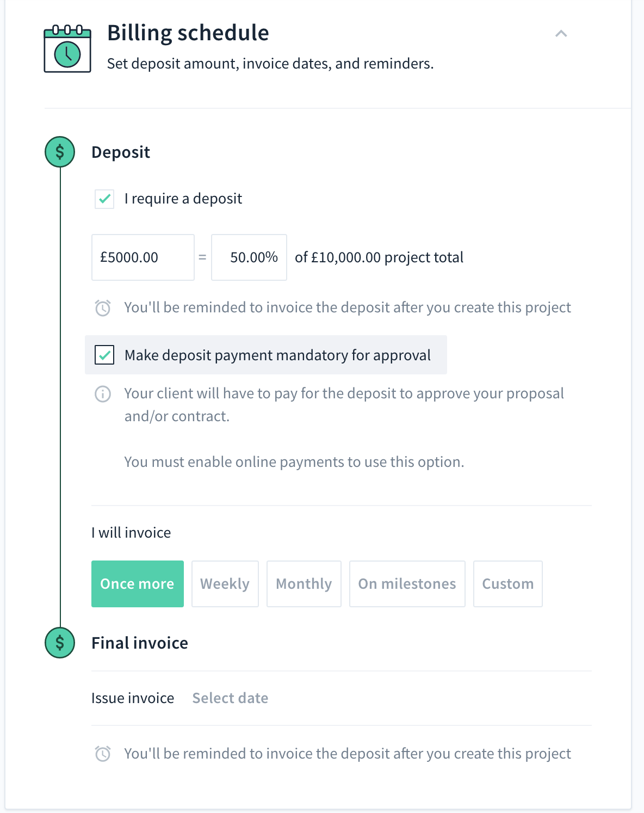Click the Issue invoice label

[x=133, y=698]
